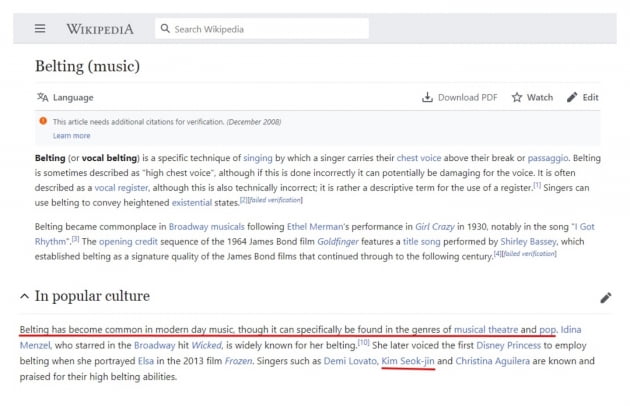Click first failed verification tag
Image resolution: width=630 pixels, height=406 pixels.
coord(275,200)
